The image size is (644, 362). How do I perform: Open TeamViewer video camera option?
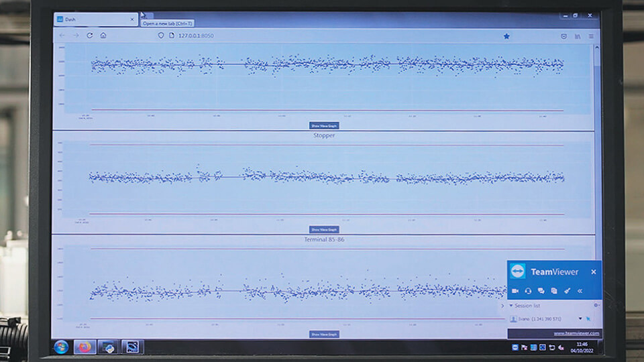[515, 290]
